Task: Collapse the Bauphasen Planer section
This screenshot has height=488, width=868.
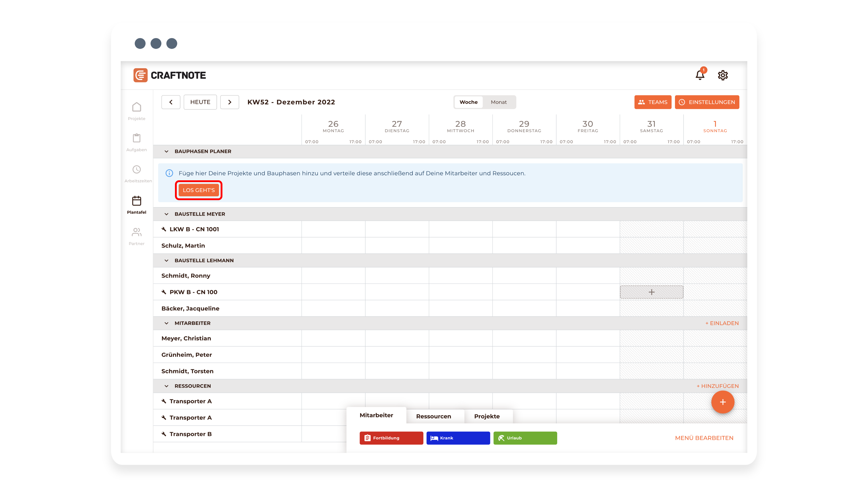Action: (166, 152)
